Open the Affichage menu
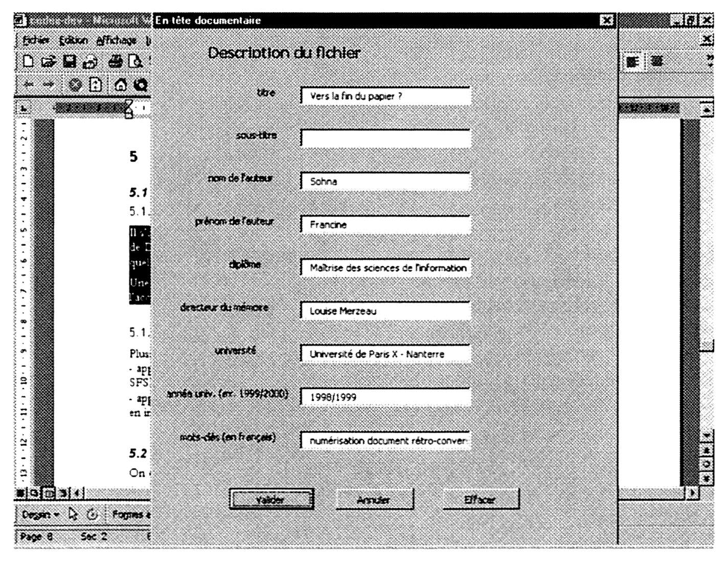 tap(117, 40)
